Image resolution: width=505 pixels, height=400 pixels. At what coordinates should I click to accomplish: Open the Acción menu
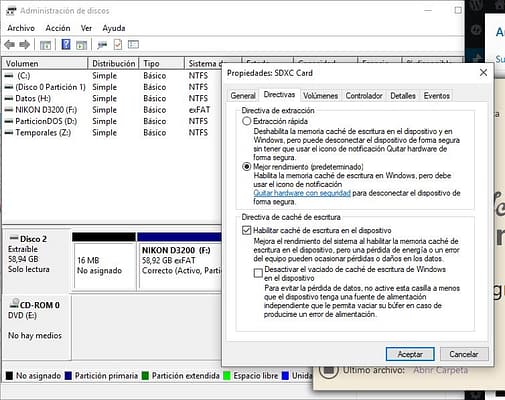point(58,28)
